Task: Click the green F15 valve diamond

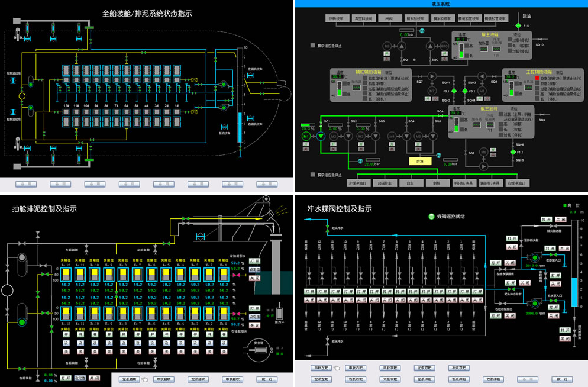Action: coord(518,26)
